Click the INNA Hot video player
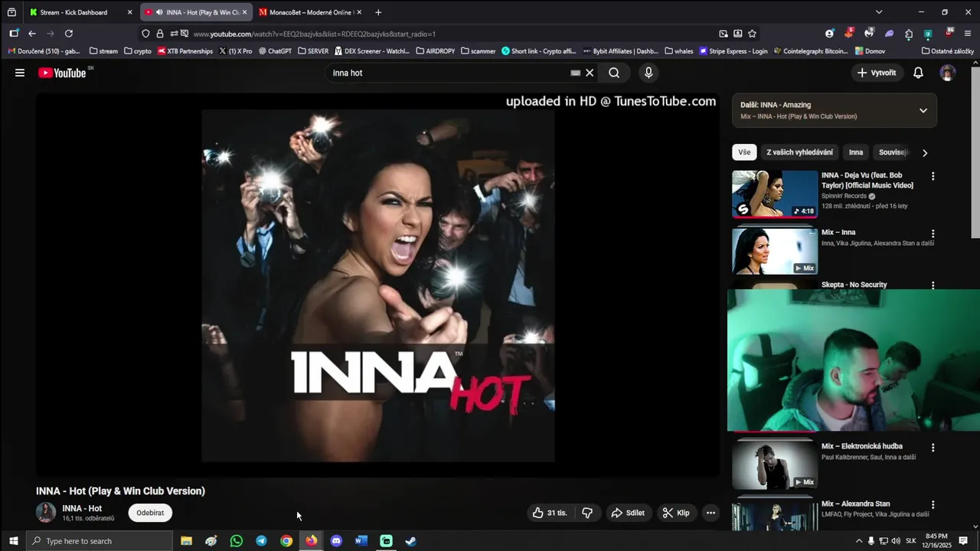The image size is (980, 551). [377, 285]
